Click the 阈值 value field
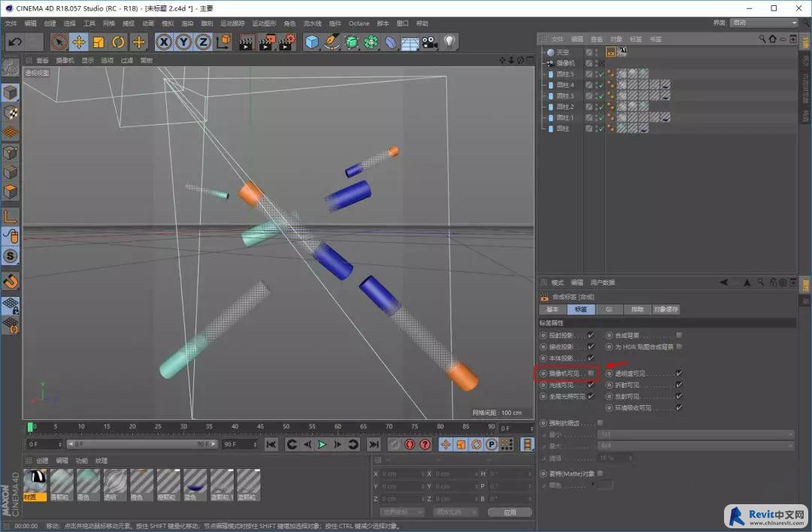Viewport: 812px width, 532px height. [615, 458]
